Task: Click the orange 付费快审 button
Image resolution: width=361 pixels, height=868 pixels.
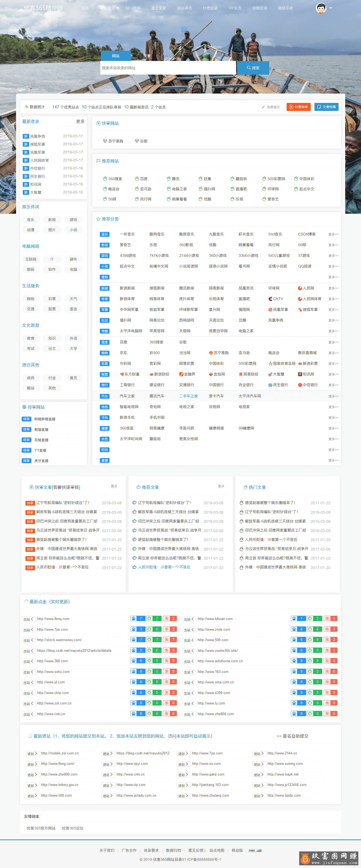Action: [299, 107]
